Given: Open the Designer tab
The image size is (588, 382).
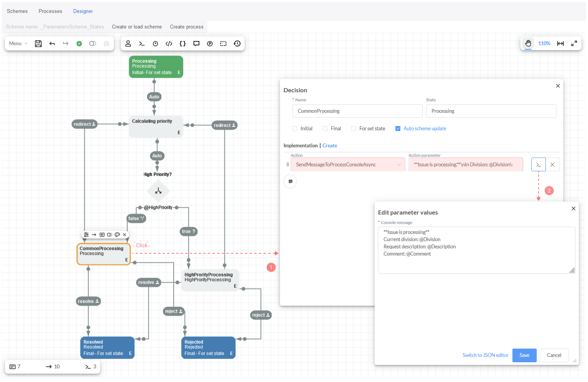Looking at the screenshot, I should coord(83,11).
